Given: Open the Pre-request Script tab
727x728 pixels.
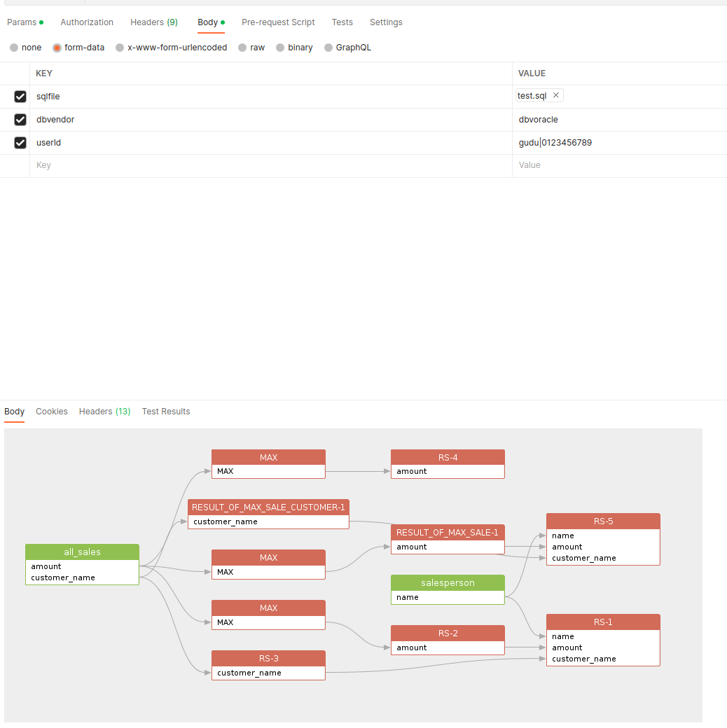Looking at the screenshot, I should [278, 22].
